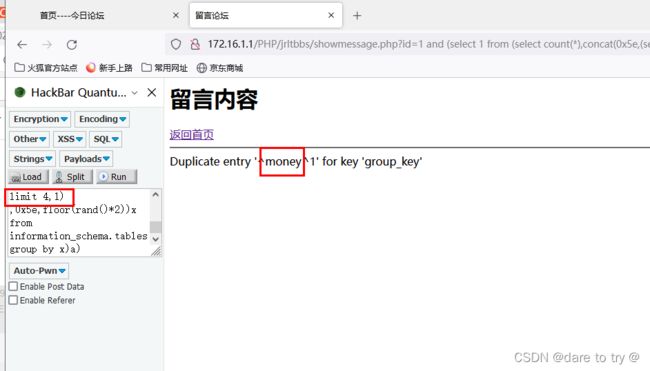Click the Run button in HackBar
The image size is (650, 371).
pos(117,177)
